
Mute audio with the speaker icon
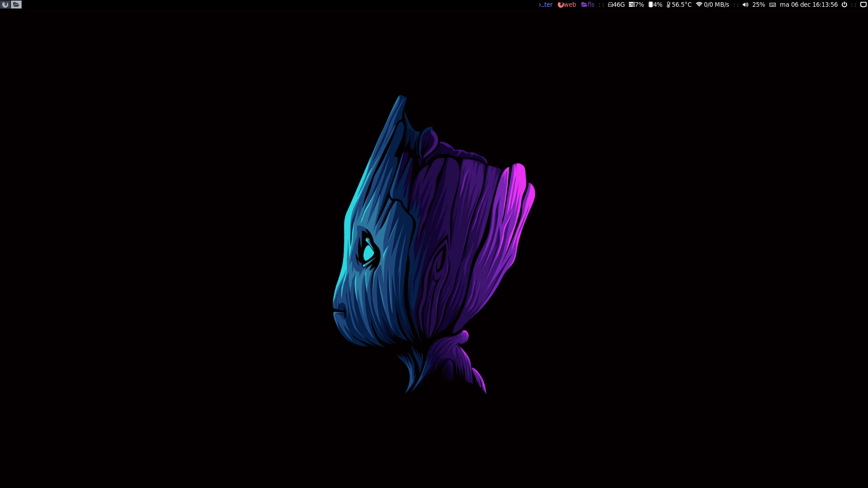(x=745, y=5)
